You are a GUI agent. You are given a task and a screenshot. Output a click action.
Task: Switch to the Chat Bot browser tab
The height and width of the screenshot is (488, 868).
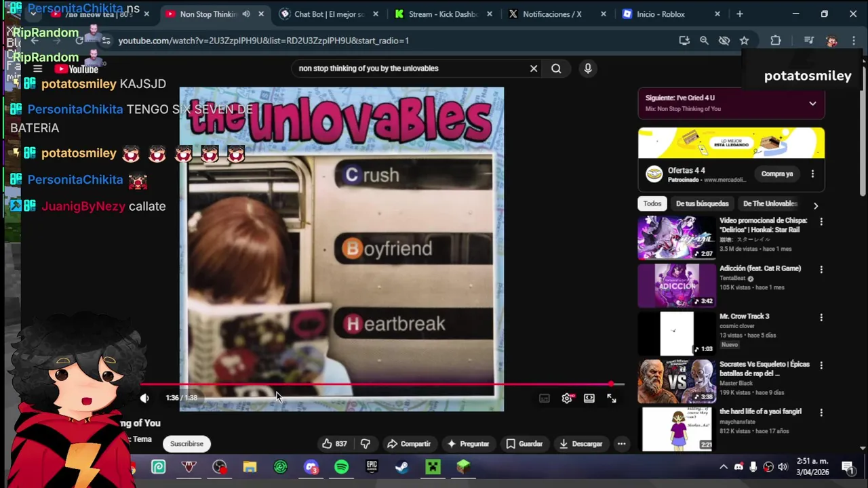point(329,14)
